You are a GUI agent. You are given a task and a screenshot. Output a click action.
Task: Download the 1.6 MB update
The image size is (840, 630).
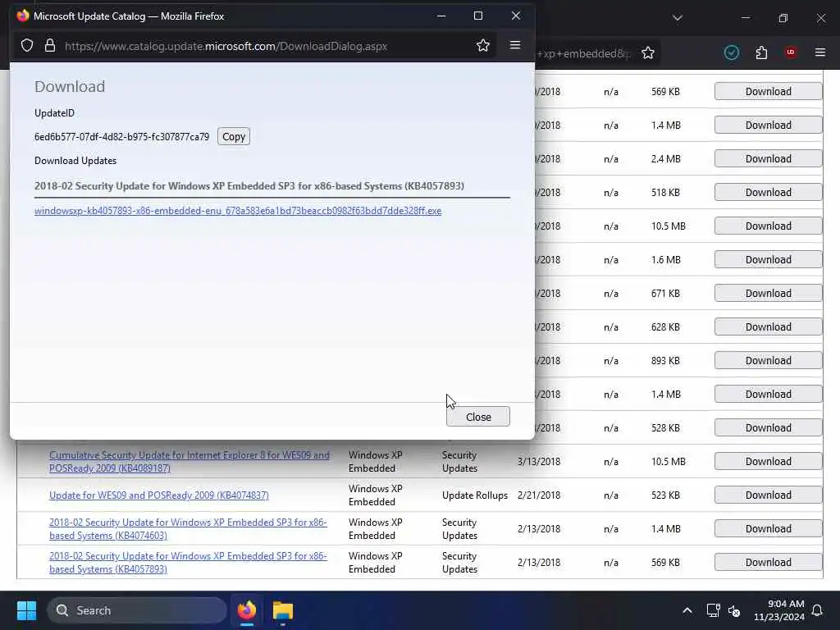click(x=768, y=260)
